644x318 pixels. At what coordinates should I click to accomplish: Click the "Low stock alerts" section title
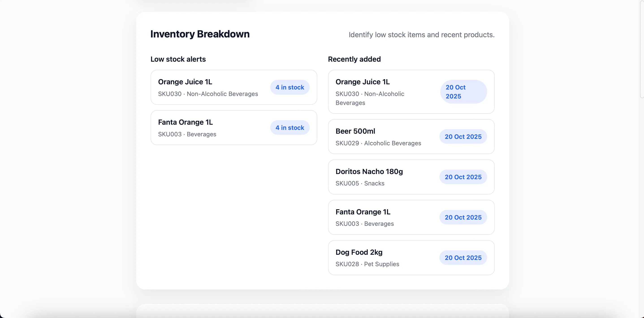coord(178,59)
